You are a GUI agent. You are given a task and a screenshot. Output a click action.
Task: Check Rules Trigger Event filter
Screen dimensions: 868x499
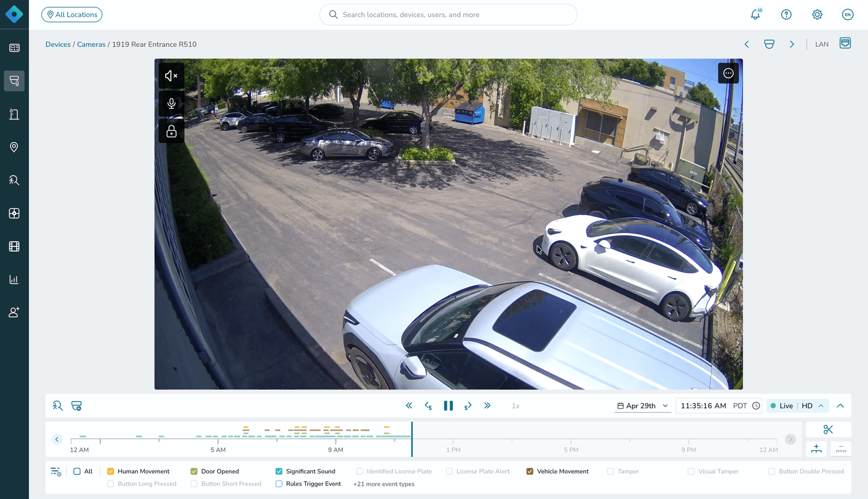279,484
